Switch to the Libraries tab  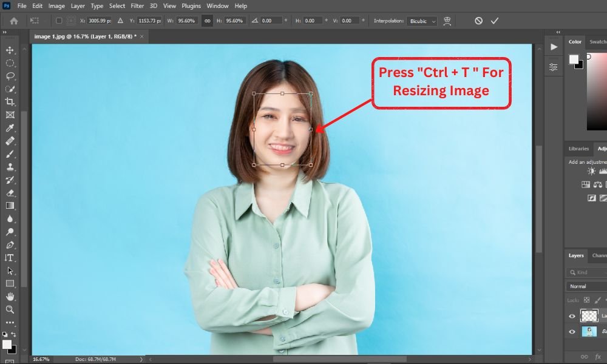(x=578, y=149)
